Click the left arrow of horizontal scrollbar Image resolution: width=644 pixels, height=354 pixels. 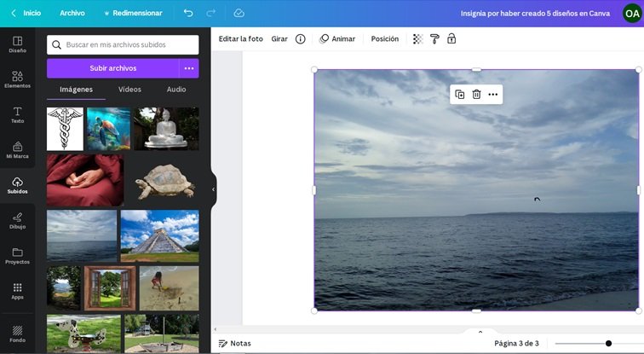pos(216,329)
